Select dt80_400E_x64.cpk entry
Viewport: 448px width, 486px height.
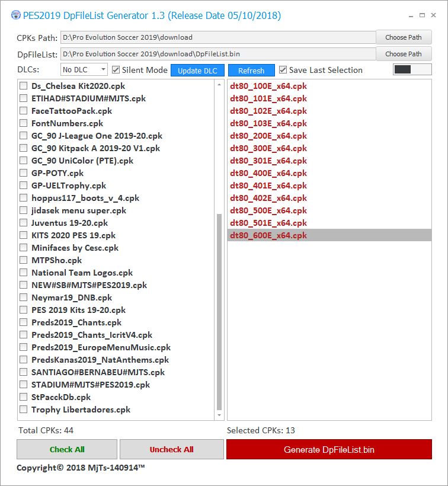coord(329,173)
